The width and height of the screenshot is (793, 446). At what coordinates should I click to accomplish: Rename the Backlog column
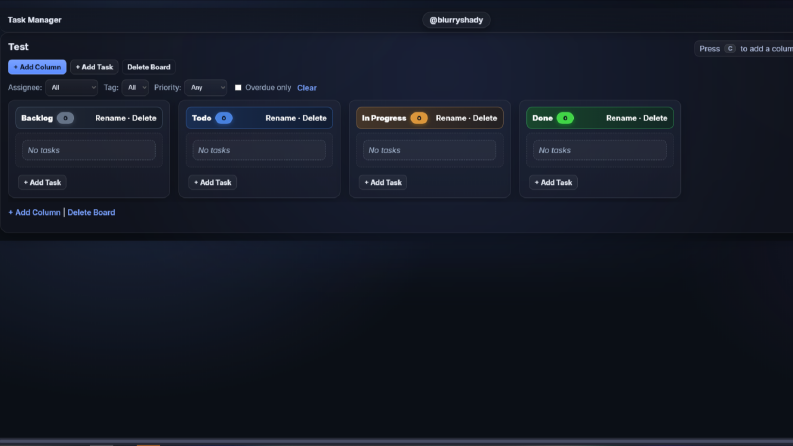tap(110, 118)
